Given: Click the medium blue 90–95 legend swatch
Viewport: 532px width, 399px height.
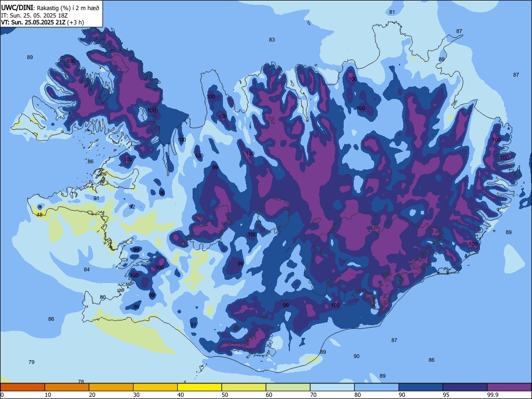Looking at the screenshot, I should pyautogui.click(x=421, y=387).
